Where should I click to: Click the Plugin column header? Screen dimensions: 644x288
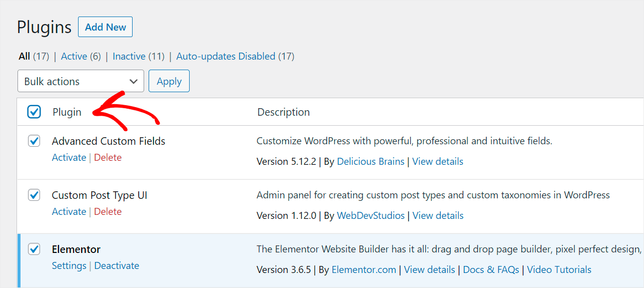[67, 112]
